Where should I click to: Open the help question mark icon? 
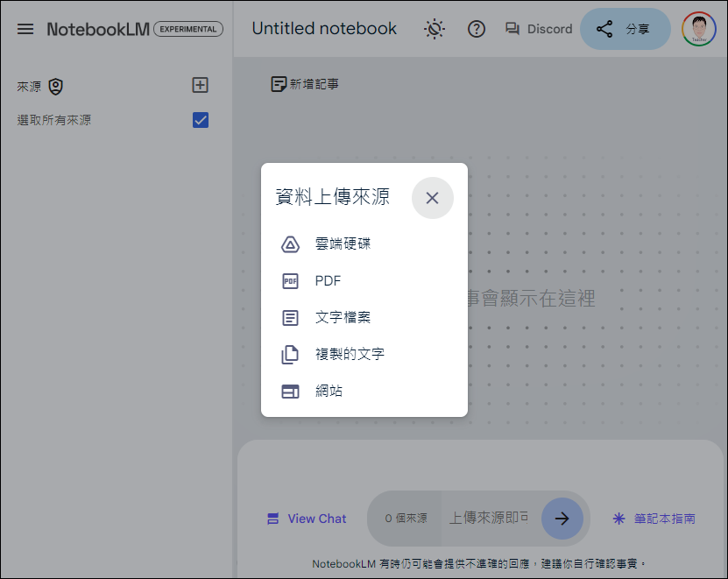(x=476, y=29)
